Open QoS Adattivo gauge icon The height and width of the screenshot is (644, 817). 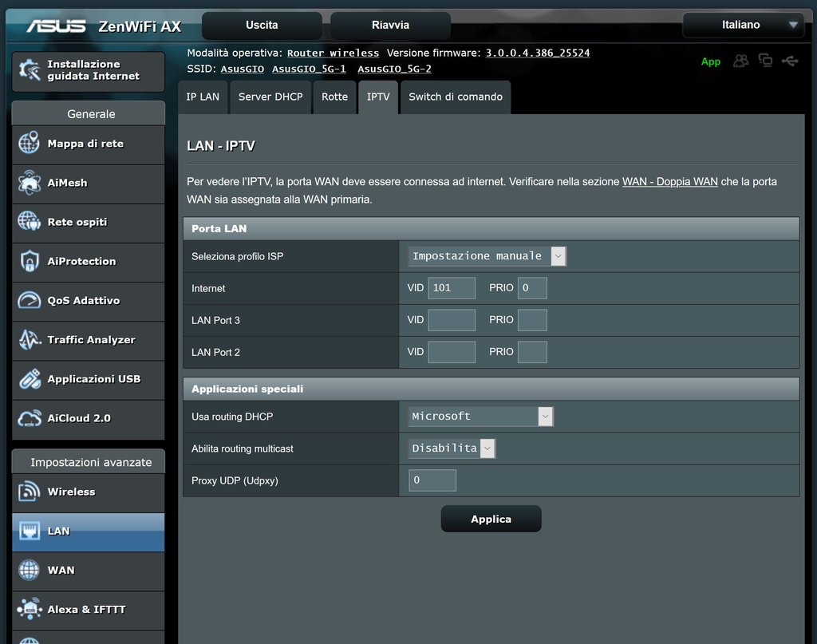(x=30, y=300)
